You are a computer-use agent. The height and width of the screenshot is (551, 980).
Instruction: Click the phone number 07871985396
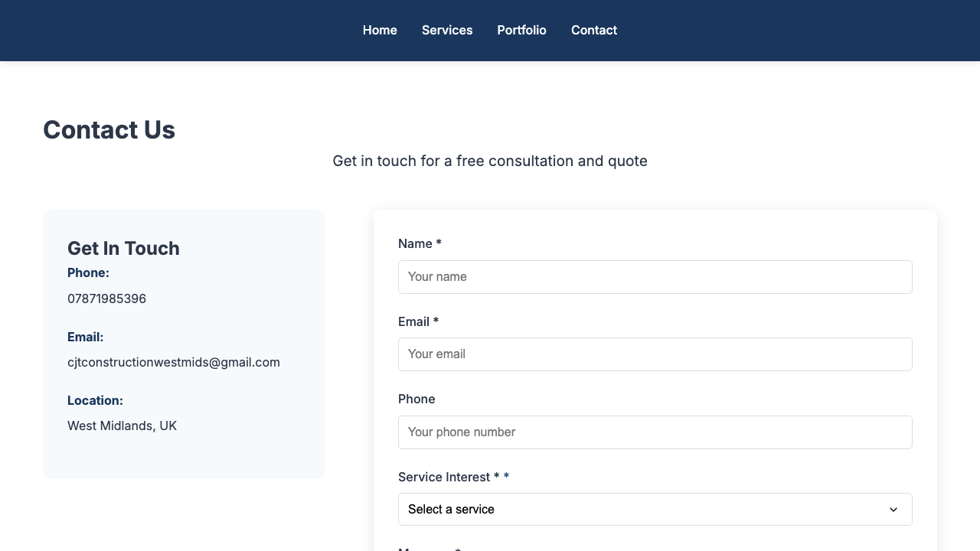[x=106, y=298]
